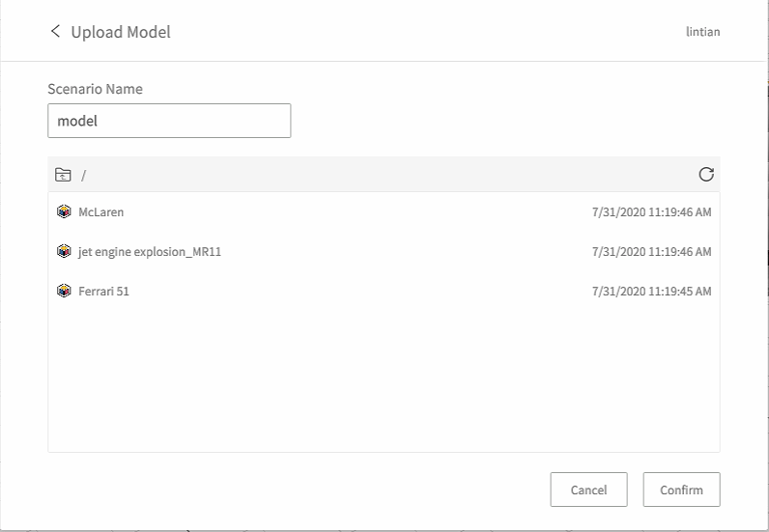Screen dimensions: 769x532
Task: Confirm the model upload
Action: click(x=681, y=490)
